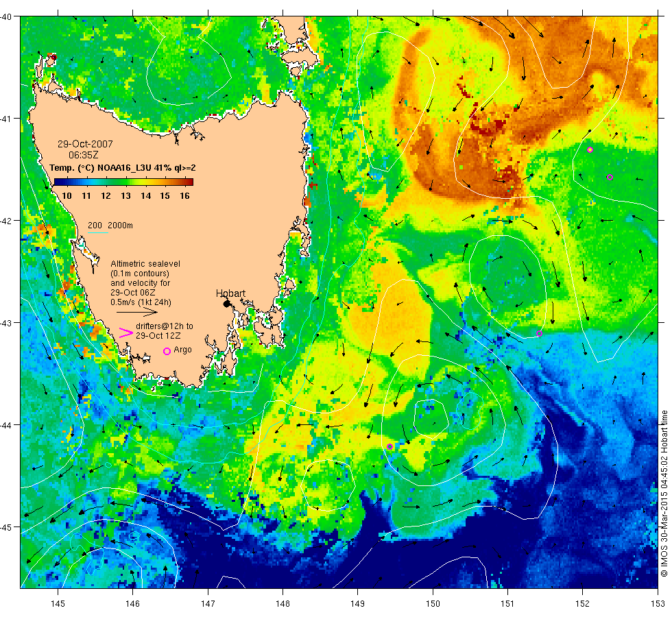Click the colorbar value 10 label
This screenshot has height=617, width=672.
(x=67, y=196)
